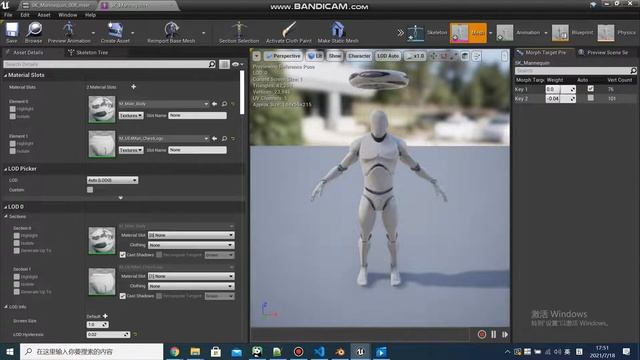Open viewport options dropdown arrow
This screenshot has height=360, width=640.
[256, 56]
